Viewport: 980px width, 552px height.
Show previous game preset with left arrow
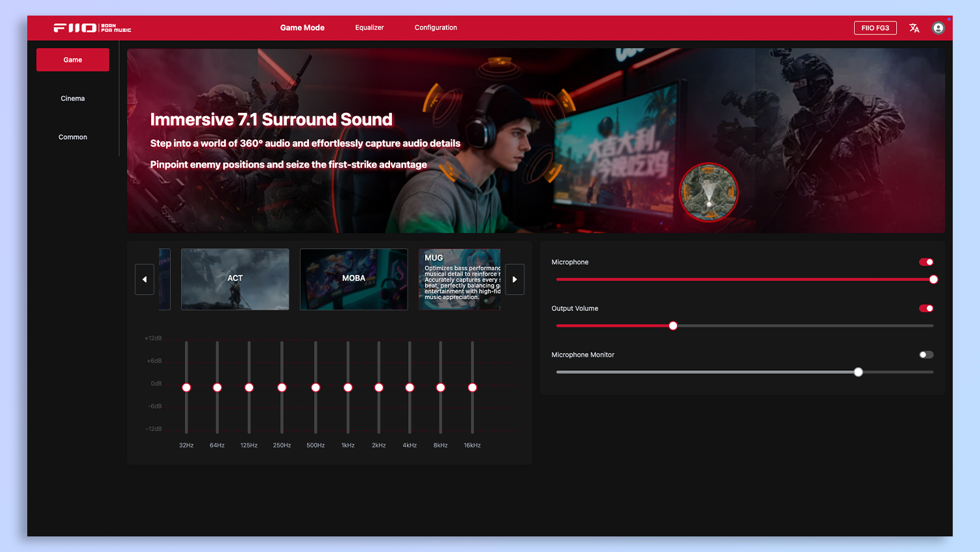coord(145,279)
